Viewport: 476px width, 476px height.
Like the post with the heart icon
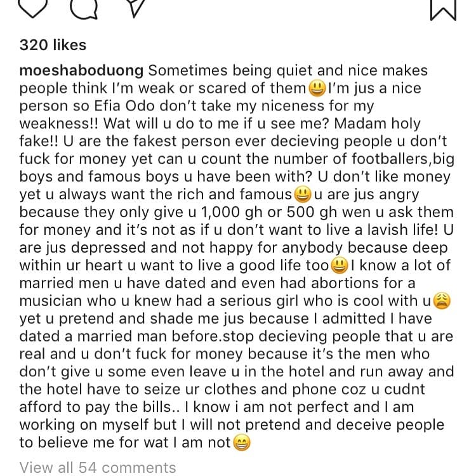pyautogui.click(x=33, y=8)
